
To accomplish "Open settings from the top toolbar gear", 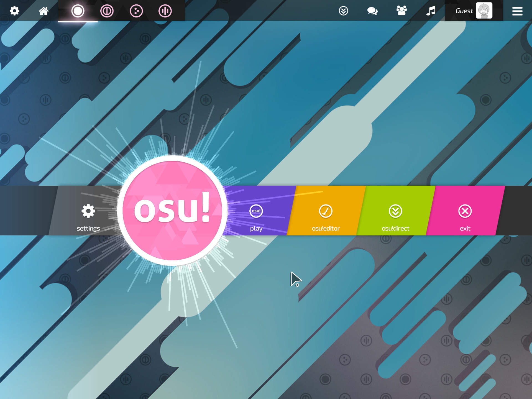I will [14, 11].
